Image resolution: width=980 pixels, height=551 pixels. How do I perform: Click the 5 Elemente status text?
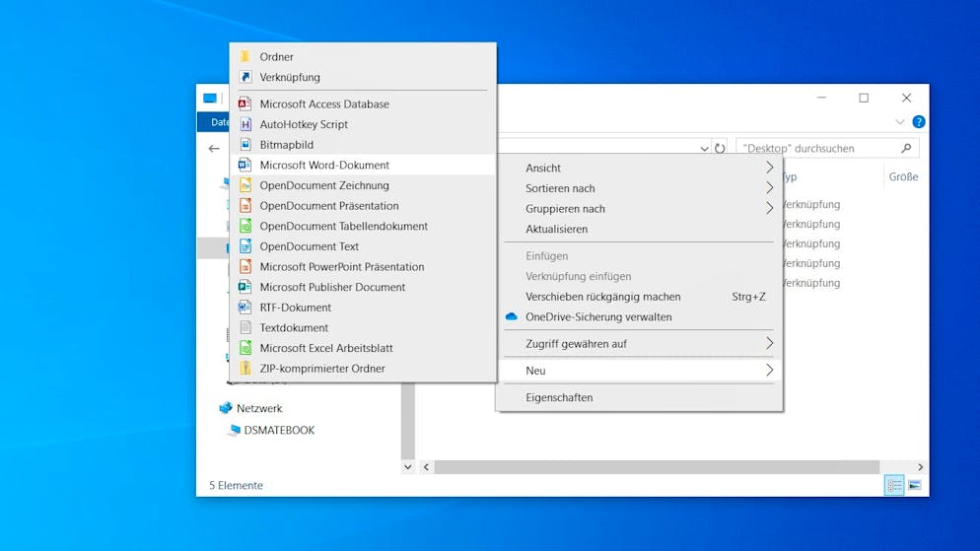[236, 485]
